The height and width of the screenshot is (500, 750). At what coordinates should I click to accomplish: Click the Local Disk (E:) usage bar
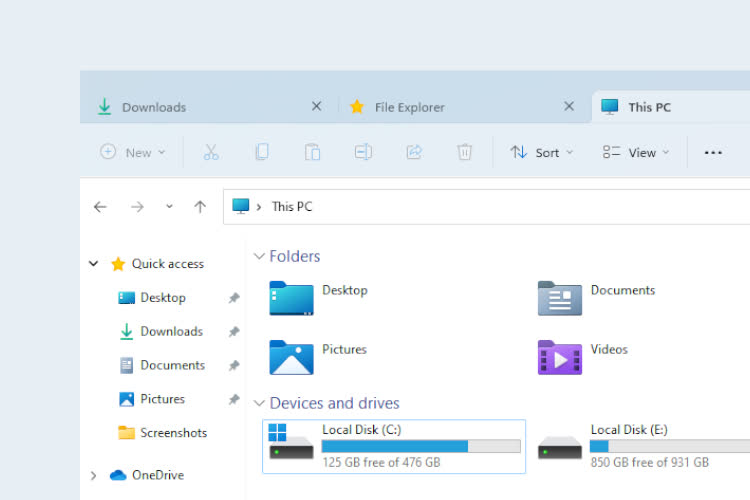click(670, 446)
